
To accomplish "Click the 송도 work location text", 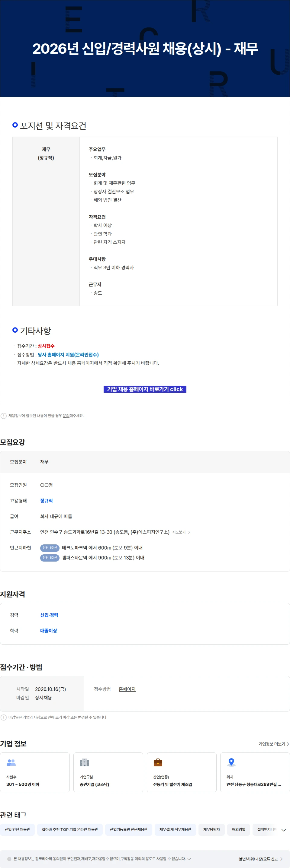I will (98, 293).
